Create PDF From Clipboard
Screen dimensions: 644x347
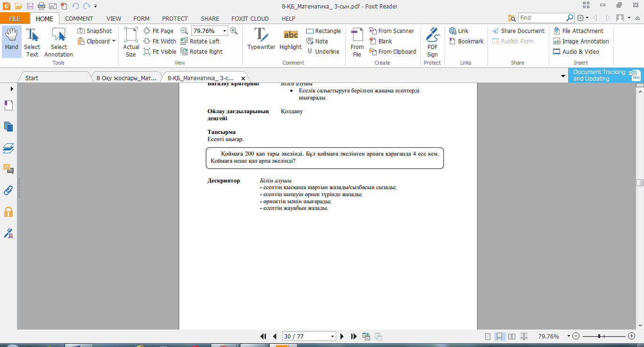pos(393,52)
